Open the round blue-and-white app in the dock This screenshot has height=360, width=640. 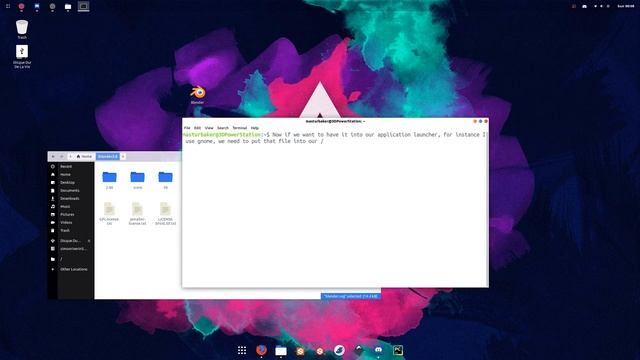pyautogui.click(x=339, y=350)
